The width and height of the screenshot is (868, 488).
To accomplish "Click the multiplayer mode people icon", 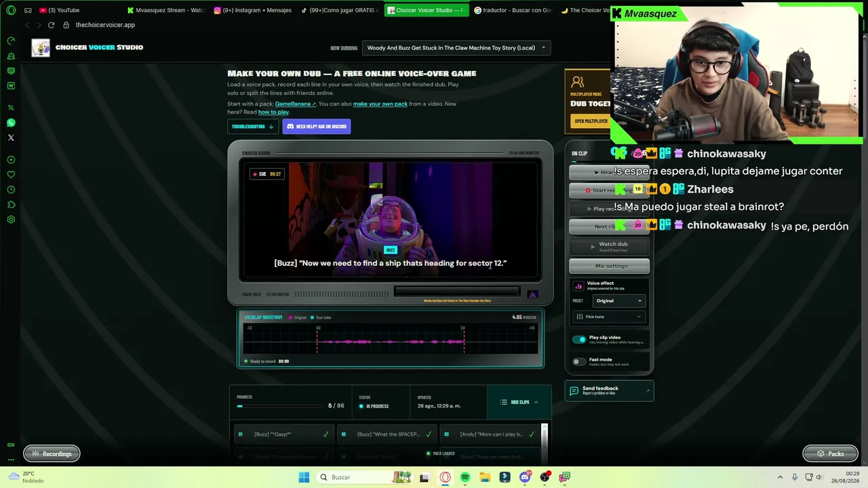I will [x=578, y=83].
